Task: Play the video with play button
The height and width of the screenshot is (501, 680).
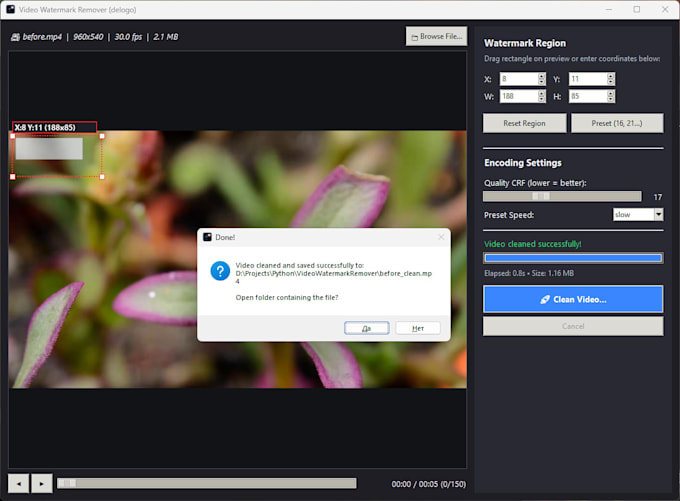Action: [x=42, y=483]
